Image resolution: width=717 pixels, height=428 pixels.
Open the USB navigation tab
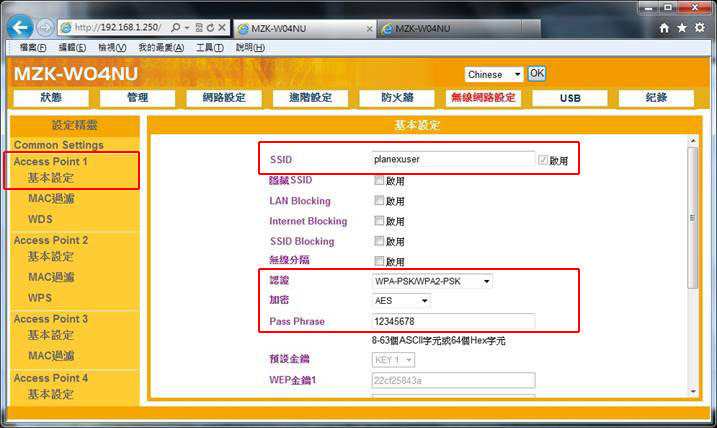tap(570, 97)
